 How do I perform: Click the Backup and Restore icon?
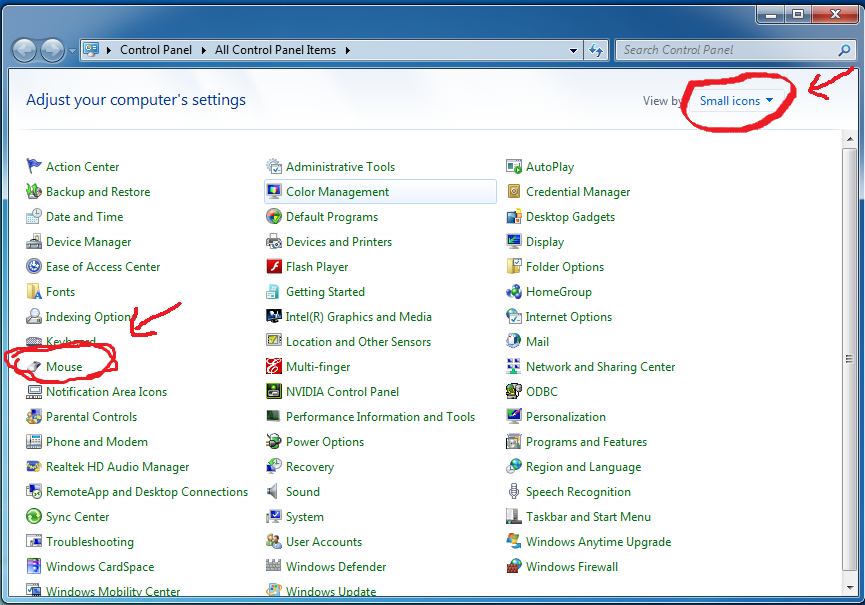(34, 191)
